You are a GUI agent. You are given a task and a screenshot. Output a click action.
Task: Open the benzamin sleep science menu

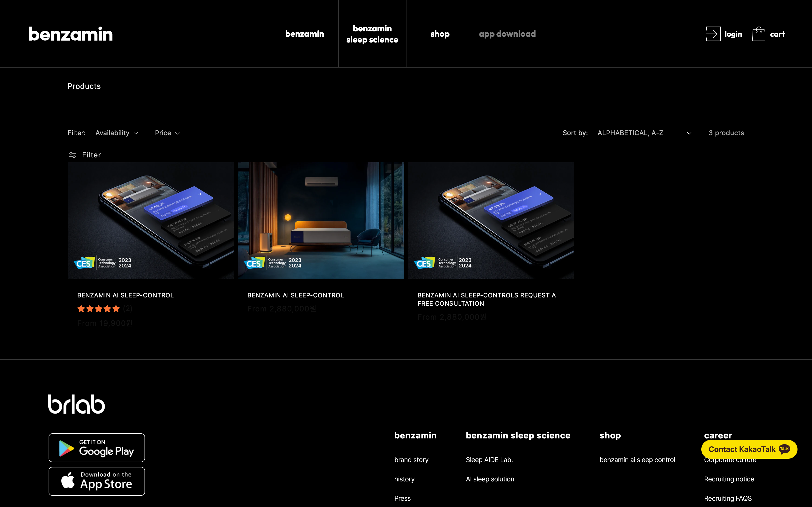click(x=372, y=34)
